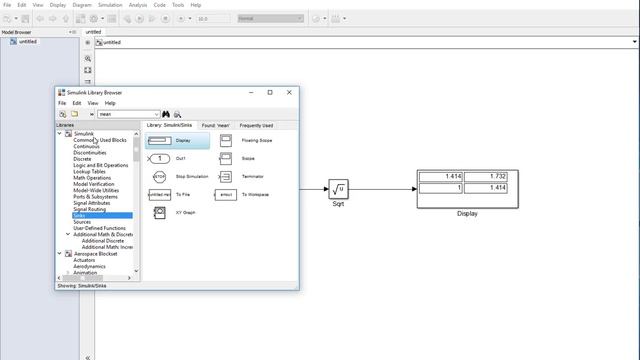Click the Sqrt block on canvas

338,189
